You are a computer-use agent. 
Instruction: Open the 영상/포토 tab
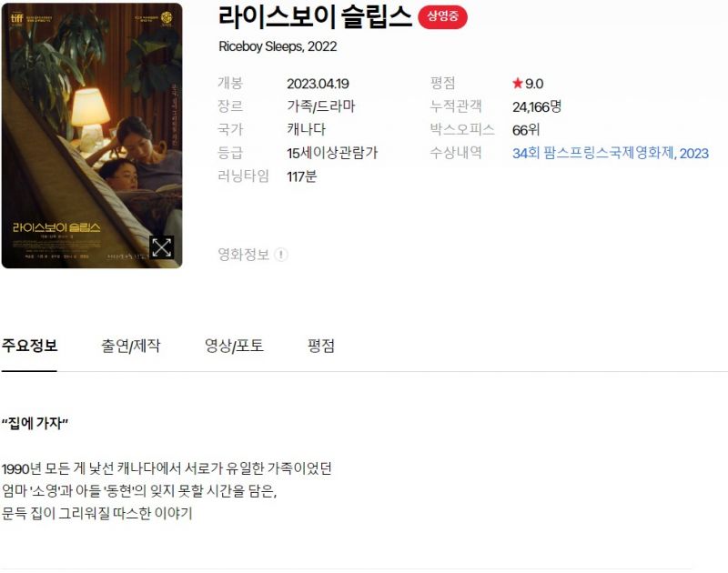234,347
